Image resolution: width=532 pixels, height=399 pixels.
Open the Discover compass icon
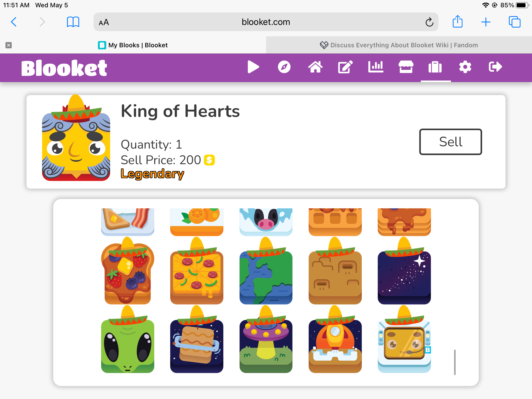pyautogui.click(x=284, y=67)
